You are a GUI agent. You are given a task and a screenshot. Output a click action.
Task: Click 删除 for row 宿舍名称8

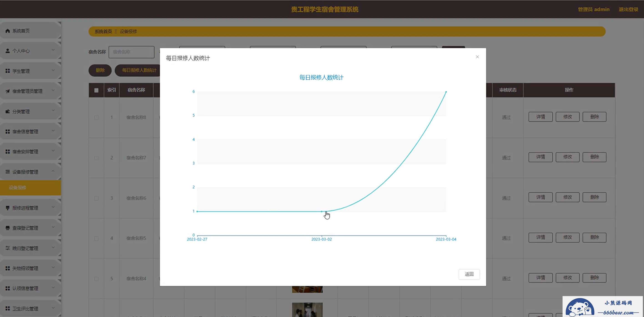[x=594, y=117]
